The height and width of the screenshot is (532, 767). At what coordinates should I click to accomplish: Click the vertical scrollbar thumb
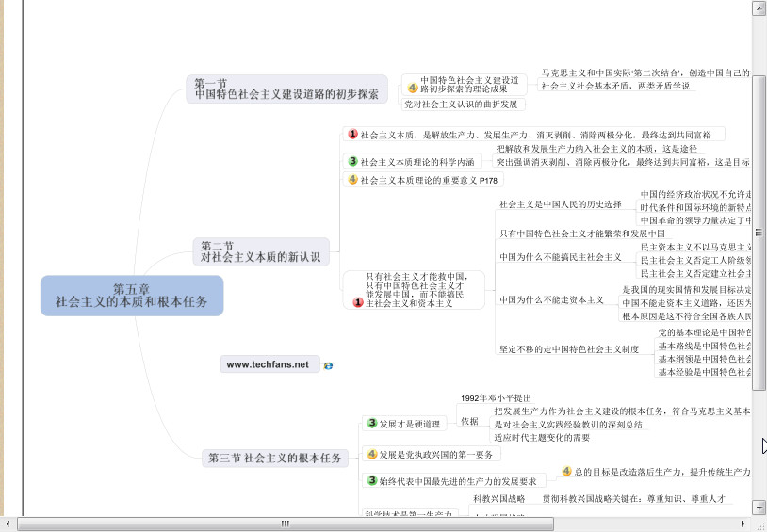[x=759, y=233]
